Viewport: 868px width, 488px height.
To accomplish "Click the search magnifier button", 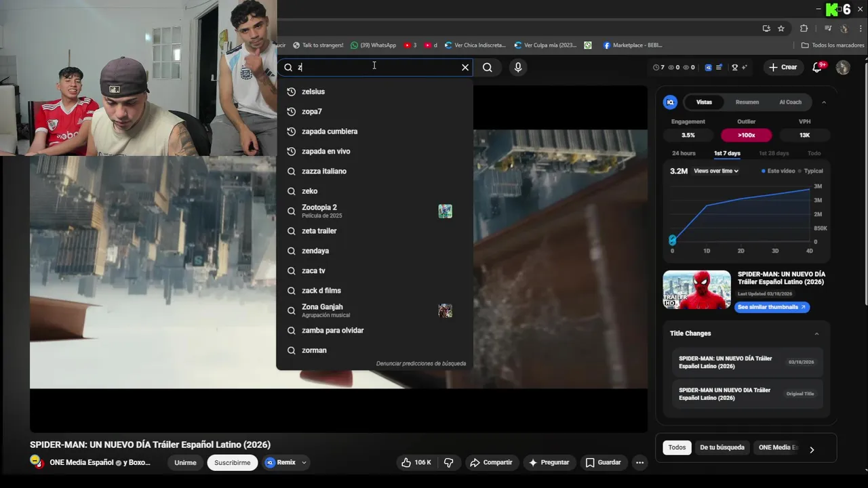I will (488, 67).
